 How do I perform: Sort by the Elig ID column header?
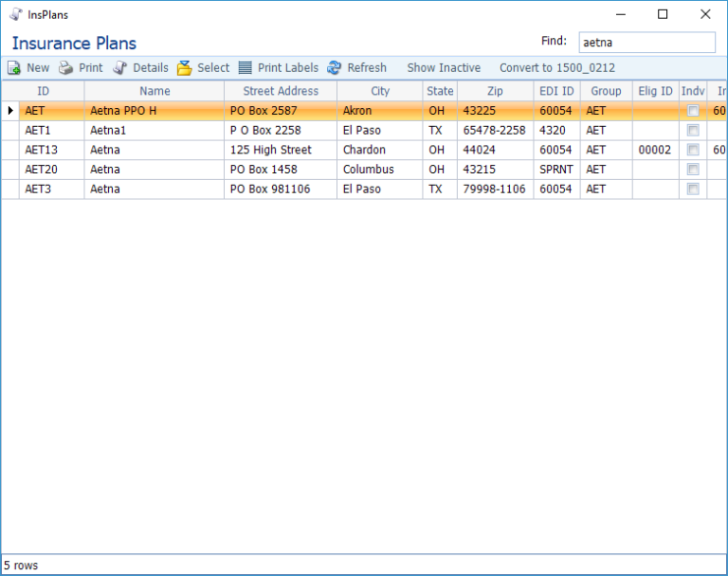tap(655, 91)
